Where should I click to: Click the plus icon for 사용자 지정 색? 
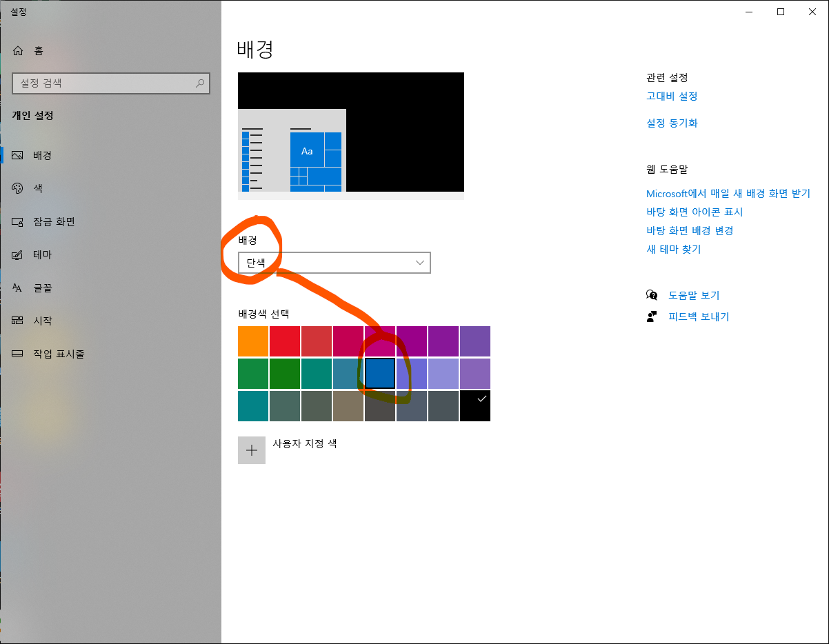[252, 450]
